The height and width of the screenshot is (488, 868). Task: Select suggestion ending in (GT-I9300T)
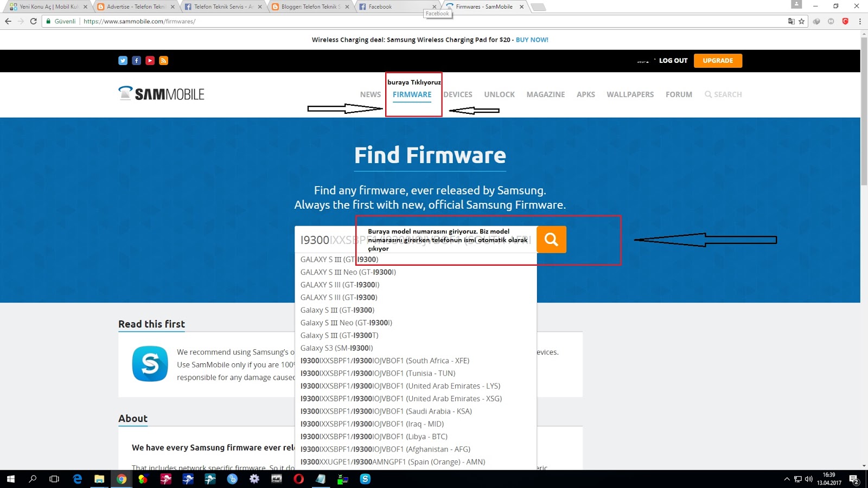(x=340, y=336)
